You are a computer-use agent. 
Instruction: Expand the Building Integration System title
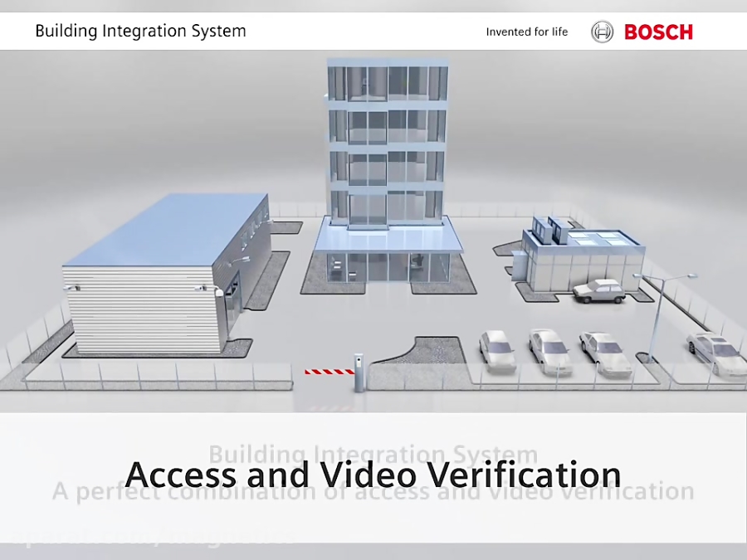(374, 453)
